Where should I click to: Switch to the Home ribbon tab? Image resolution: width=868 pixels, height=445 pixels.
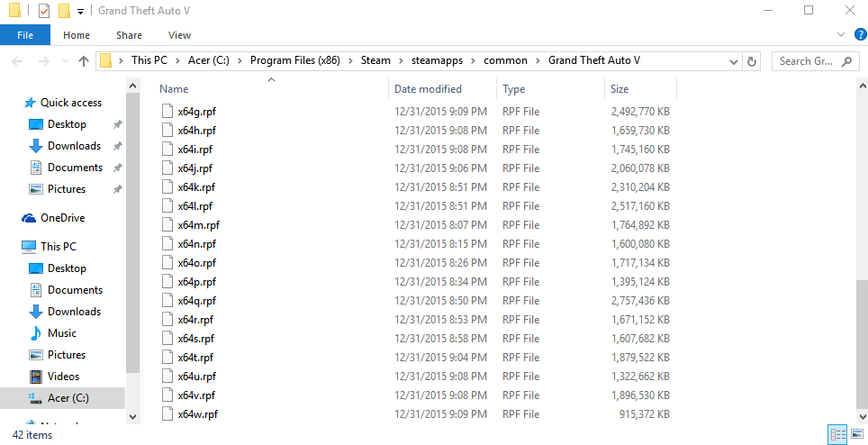[77, 35]
